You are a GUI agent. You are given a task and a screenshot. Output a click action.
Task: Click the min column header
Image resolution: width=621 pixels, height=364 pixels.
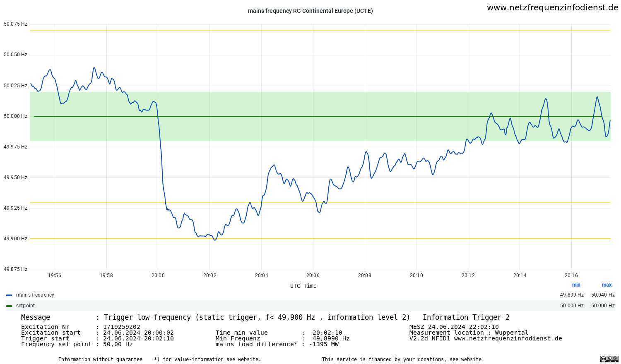[x=576, y=285]
